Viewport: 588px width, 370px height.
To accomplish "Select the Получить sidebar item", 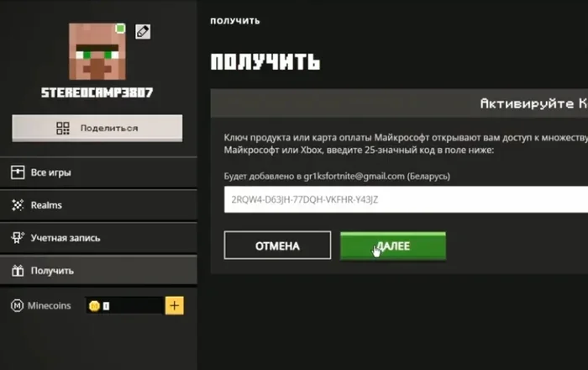I will click(98, 270).
